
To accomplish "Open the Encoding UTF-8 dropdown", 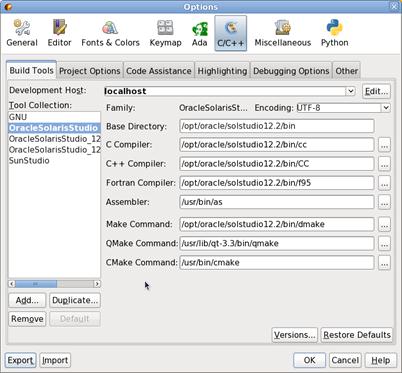I will tap(386, 108).
